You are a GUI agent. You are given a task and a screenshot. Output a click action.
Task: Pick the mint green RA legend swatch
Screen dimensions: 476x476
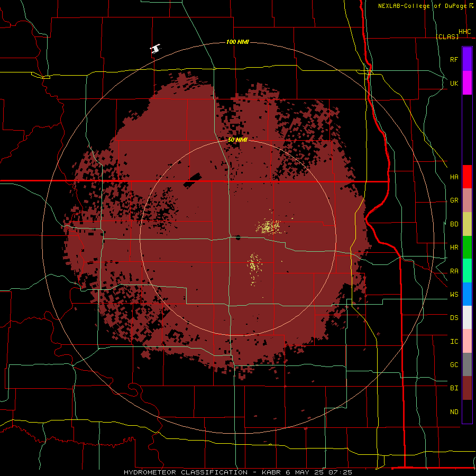pos(467,271)
